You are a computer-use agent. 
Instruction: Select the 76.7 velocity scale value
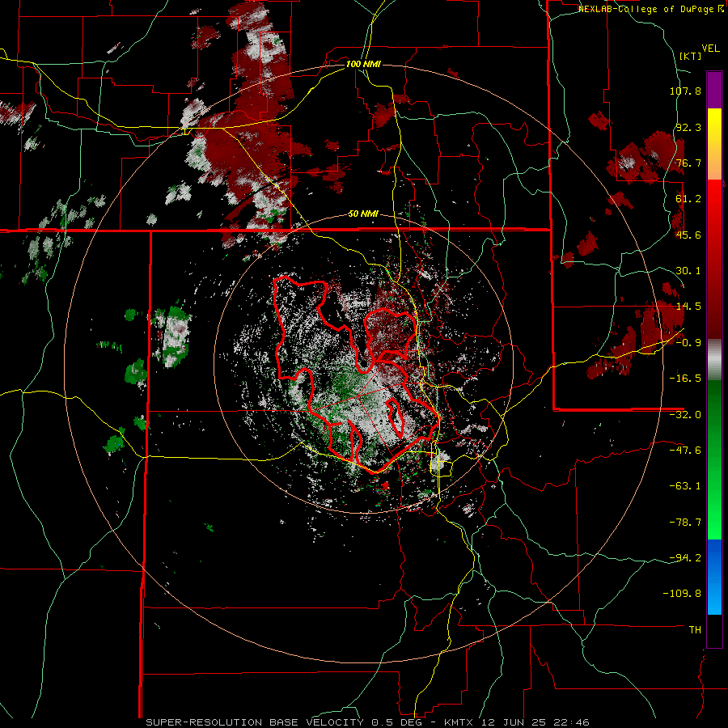point(688,163)
